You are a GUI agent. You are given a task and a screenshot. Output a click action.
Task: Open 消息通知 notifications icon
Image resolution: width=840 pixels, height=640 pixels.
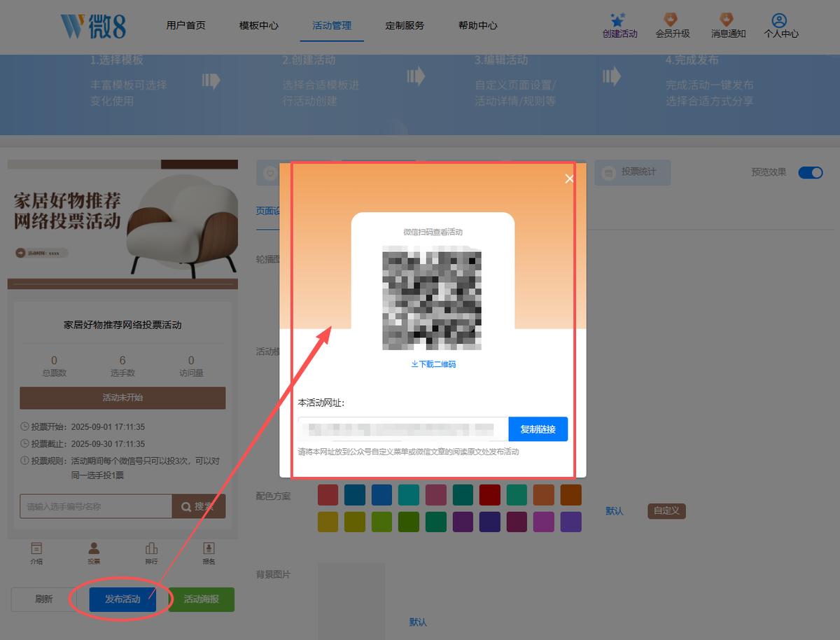(728, 20)
